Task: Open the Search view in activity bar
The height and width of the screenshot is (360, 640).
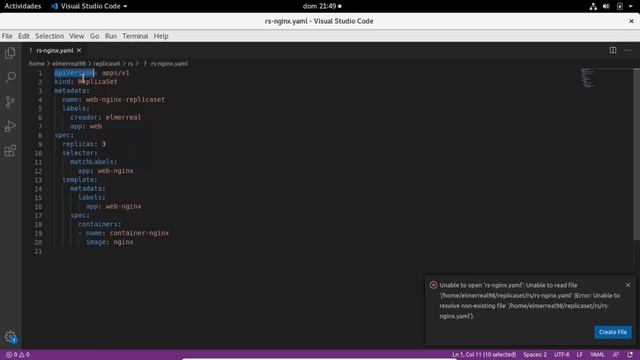Action: [10, 77]
